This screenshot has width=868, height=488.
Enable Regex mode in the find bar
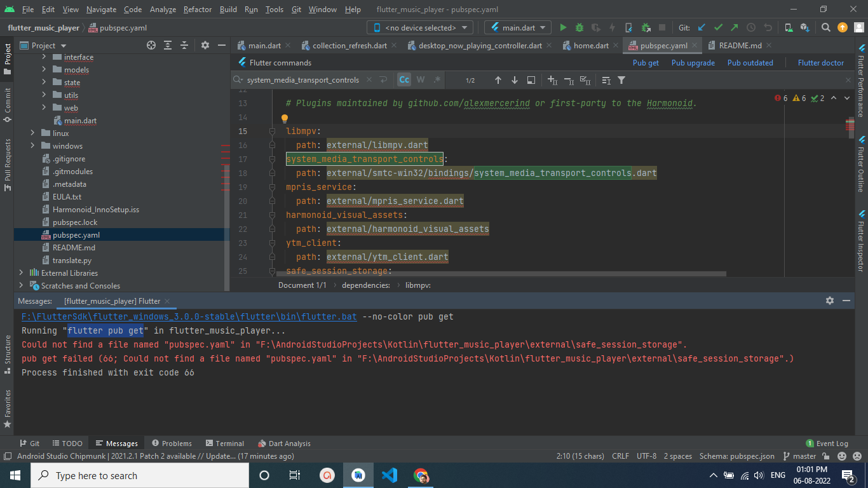pos(435,80)
